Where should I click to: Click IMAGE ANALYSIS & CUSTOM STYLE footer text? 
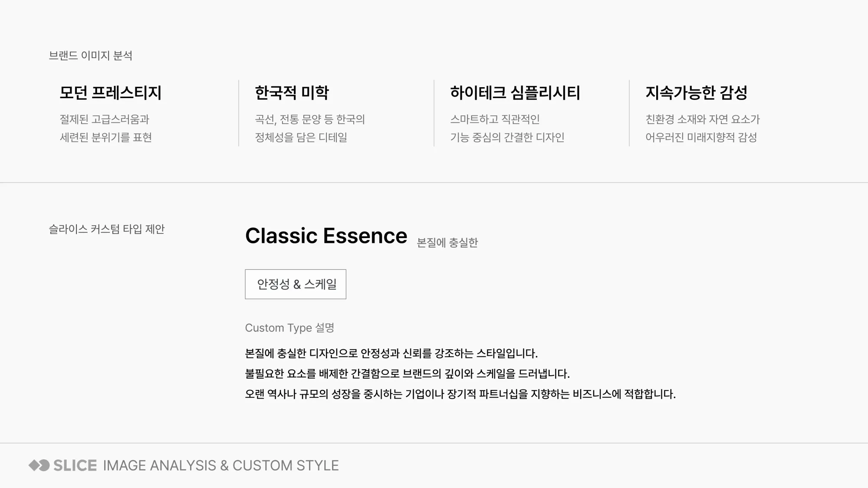click(x=221, y=465)
